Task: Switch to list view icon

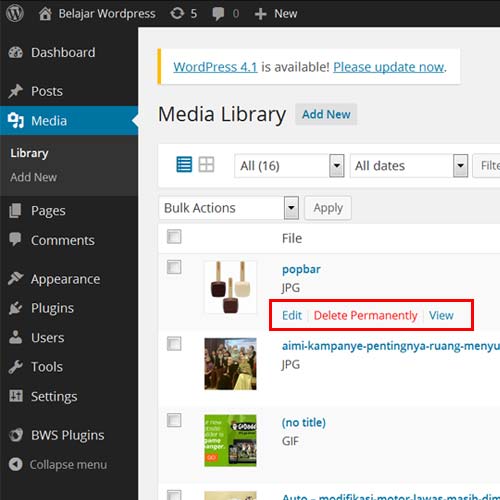Action: pos(184,164)
